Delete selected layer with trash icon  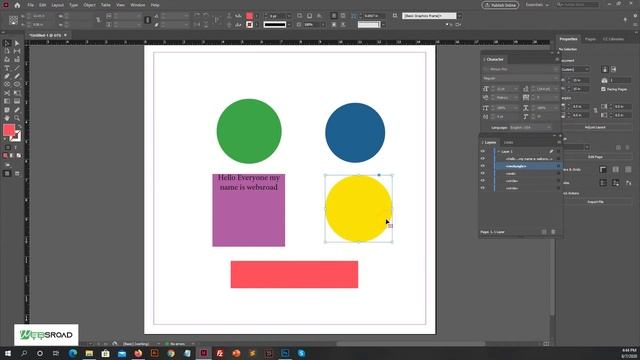tap(553, 232)
